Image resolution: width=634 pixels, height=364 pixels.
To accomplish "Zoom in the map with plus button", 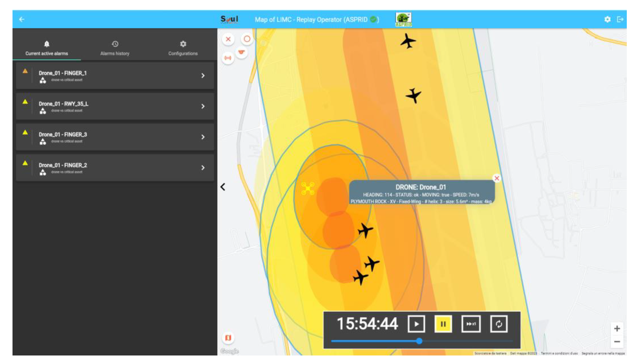I will tap(617, 329).
